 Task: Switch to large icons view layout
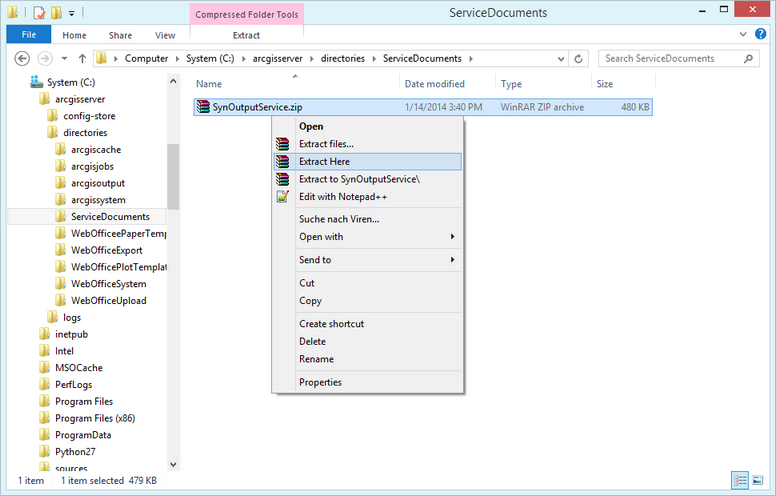(x=757, y=480)
